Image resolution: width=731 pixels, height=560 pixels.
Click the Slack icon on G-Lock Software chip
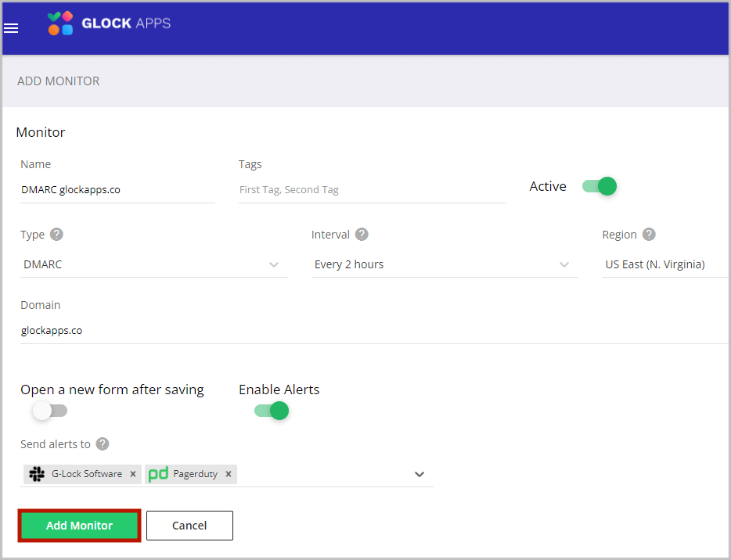37,474
